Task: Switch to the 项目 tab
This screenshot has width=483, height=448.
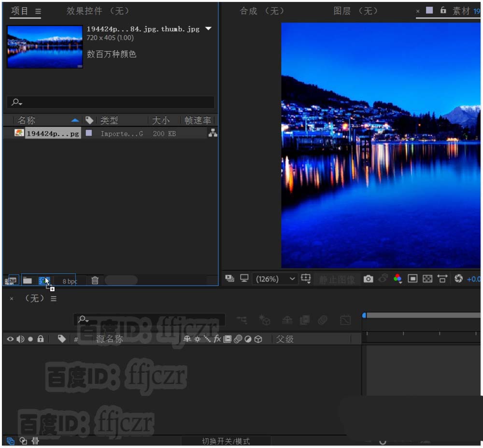Action: pos(19,11)
